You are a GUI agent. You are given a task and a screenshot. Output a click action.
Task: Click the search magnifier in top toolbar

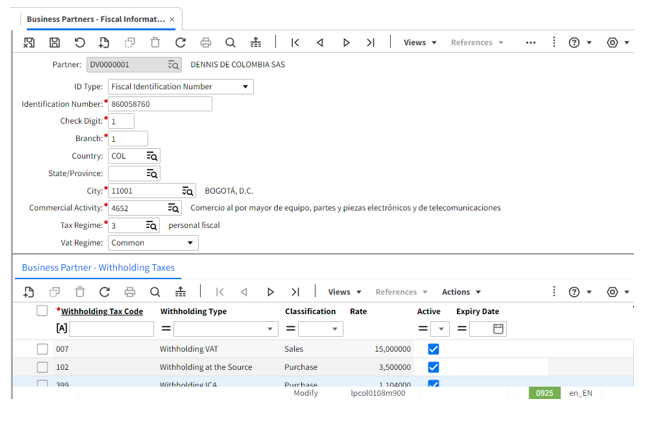click(x=230, y=43)
